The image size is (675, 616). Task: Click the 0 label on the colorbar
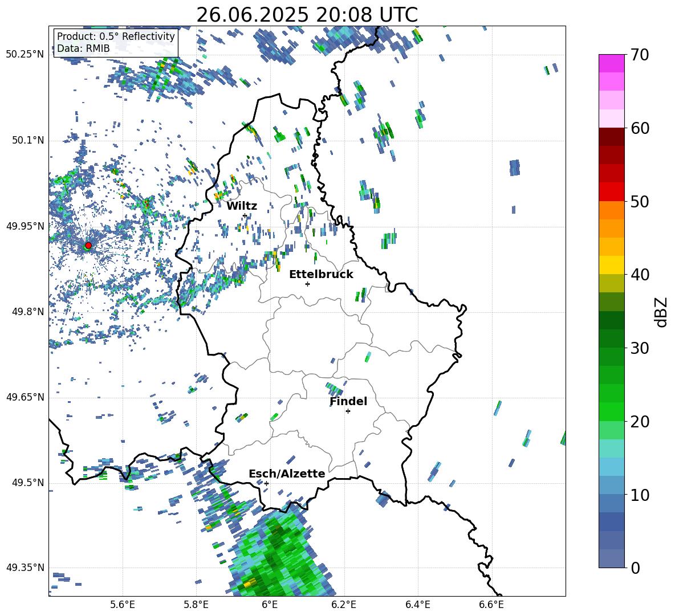(635, 568)
